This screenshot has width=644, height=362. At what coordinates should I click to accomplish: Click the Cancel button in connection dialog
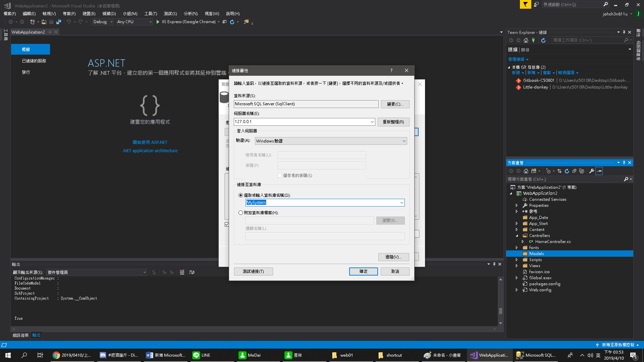pyautogui.click(x=395, y=271)
